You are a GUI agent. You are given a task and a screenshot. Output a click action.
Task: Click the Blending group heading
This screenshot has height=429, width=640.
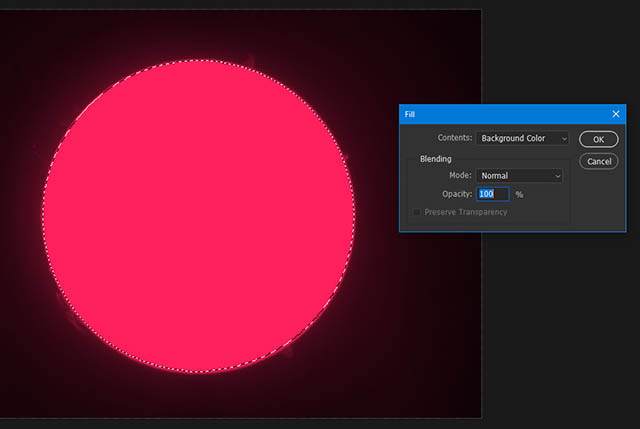(435, 158)
